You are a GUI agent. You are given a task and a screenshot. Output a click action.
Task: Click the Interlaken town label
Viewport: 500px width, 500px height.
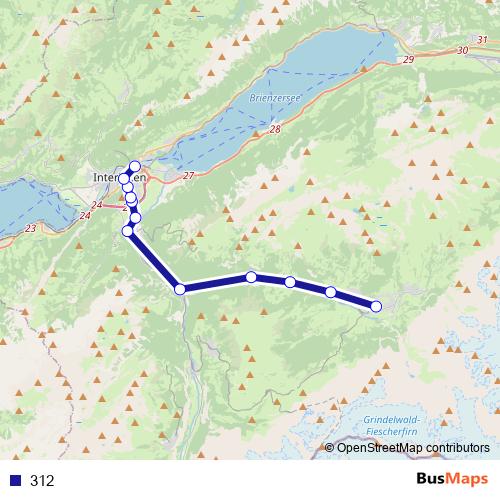119,177
